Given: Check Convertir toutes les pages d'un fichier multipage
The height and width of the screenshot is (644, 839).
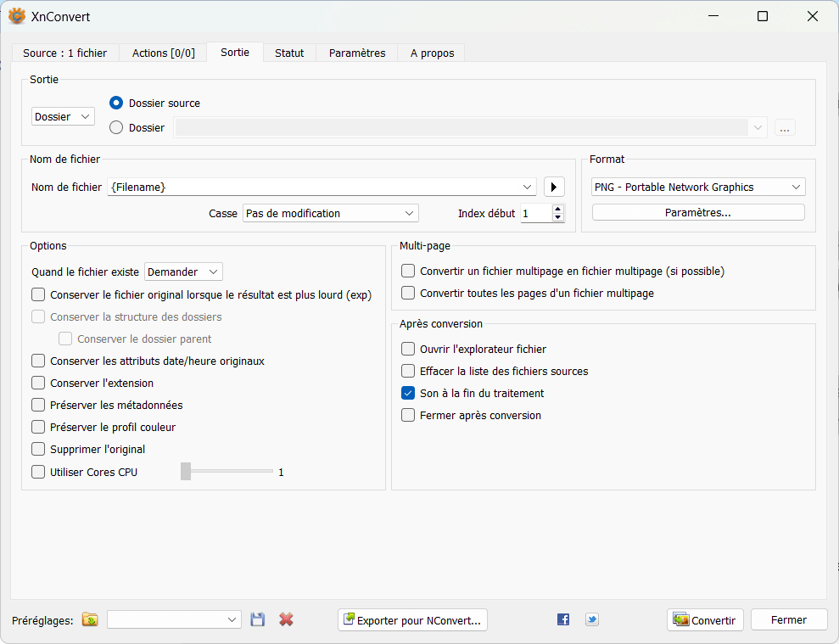Looking at the screenshot, I should point(408,293).
